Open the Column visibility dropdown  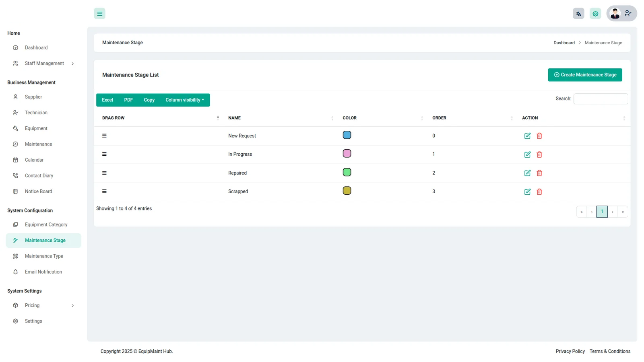(x=185, y=100)
